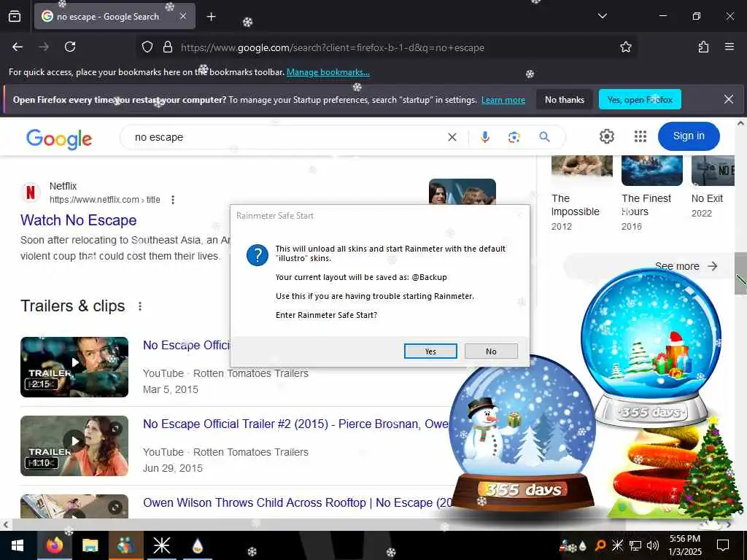The image size is (747, 560).
Task: Click the See more arrow button
Action: (712, 266)
